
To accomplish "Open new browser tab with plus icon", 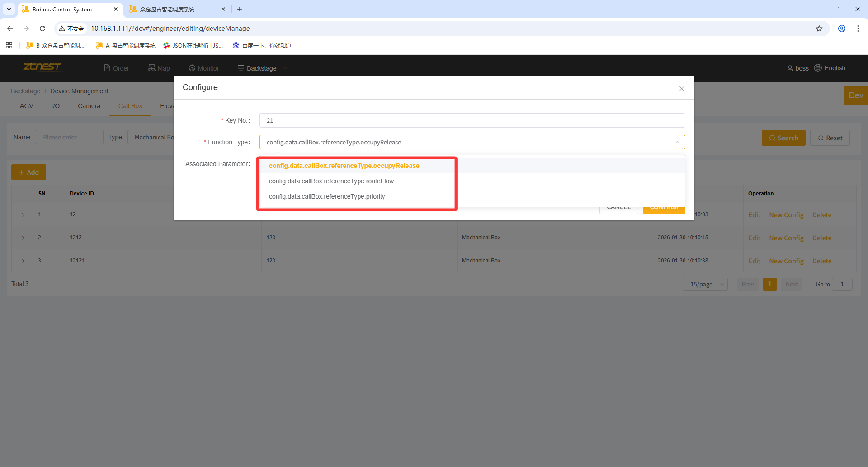I will tap(240, 9).
